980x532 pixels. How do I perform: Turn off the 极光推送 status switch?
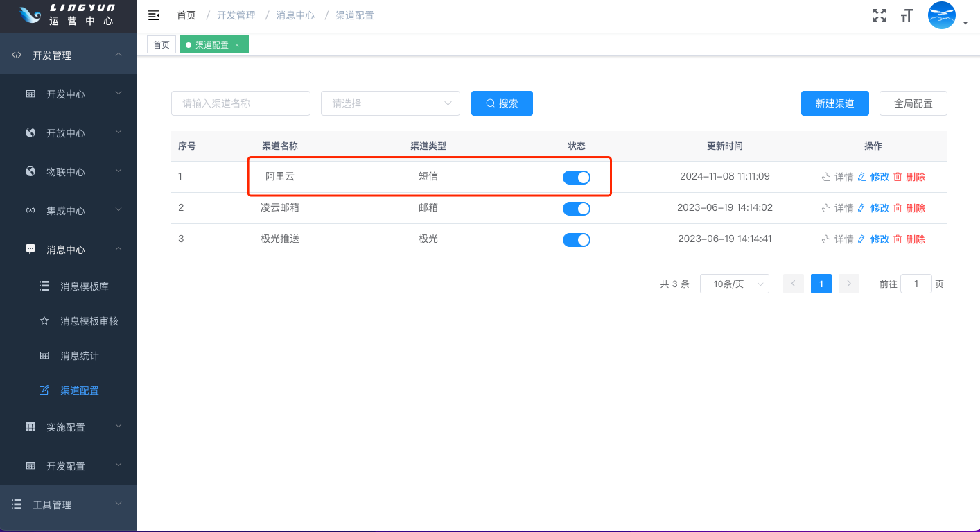click(577, 239)
